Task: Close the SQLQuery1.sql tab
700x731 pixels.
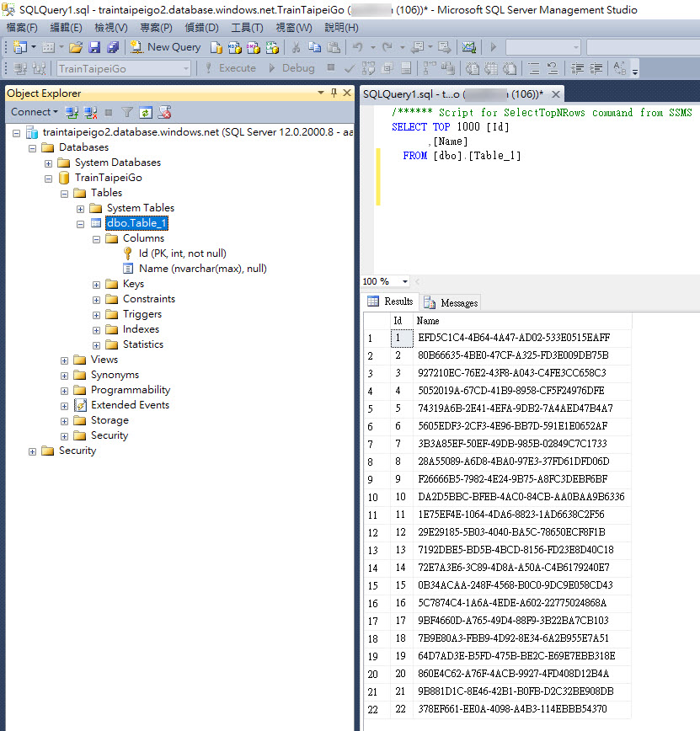Action: pos(555,94)
